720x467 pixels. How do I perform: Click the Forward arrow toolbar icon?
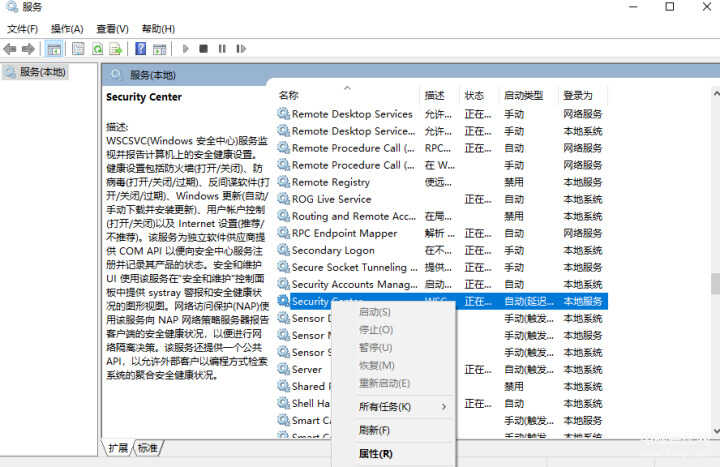click(x=28, y=48)
